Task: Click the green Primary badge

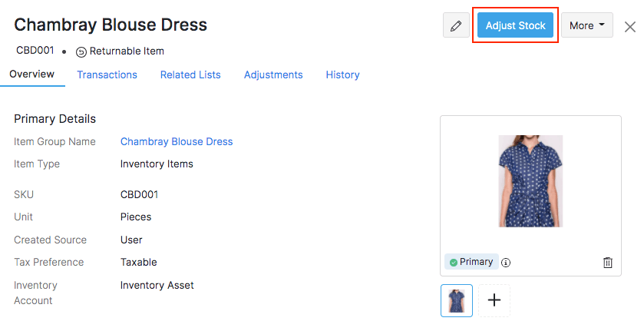Action: pyautogui.click(x=471, y=262)
